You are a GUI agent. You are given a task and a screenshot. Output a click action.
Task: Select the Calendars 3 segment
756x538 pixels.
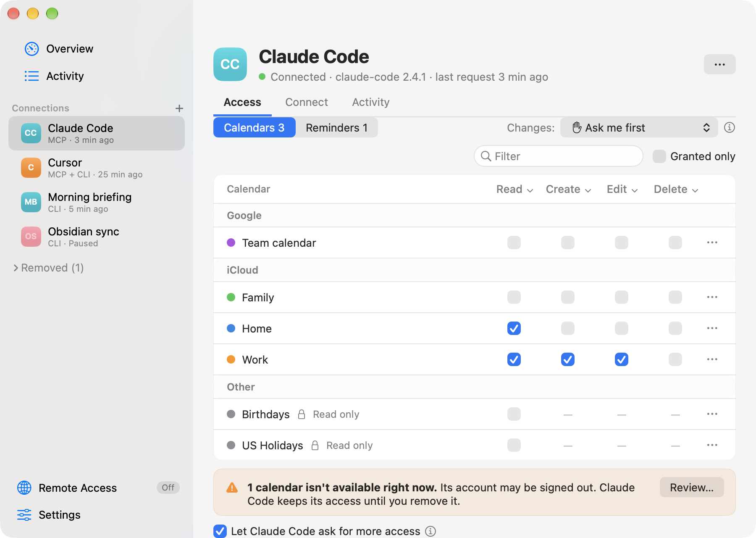(x=255, y=127)
